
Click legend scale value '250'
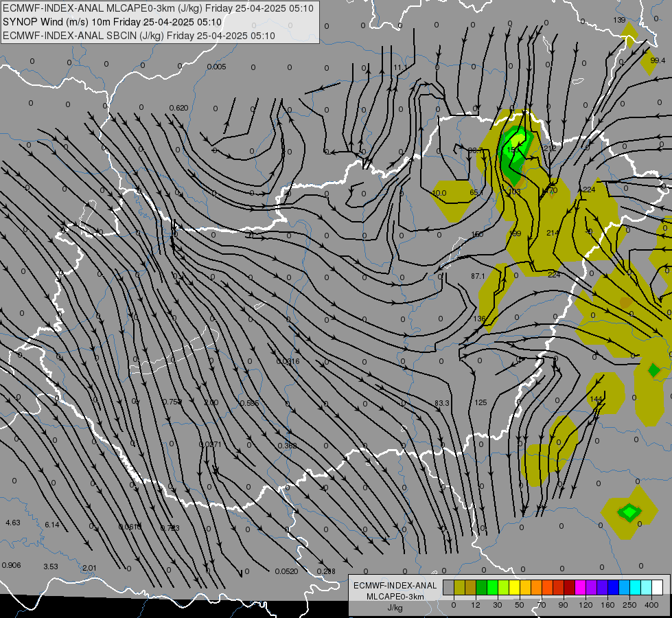pos(629,605)
